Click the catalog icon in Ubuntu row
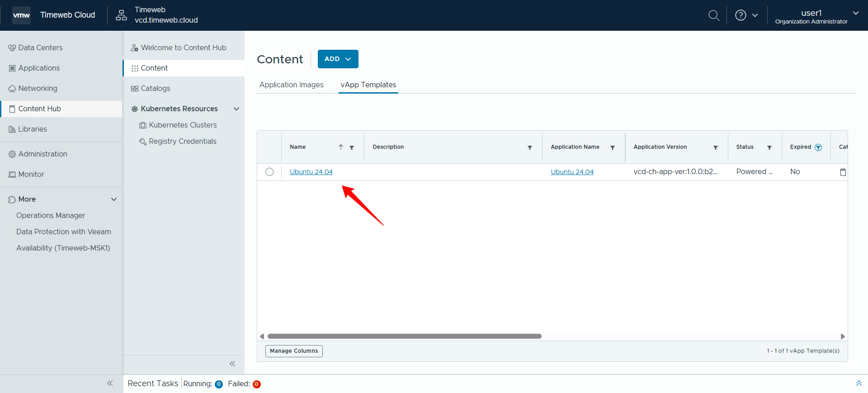868x393 pixels. pyautogui.click(x=843, y=172)
